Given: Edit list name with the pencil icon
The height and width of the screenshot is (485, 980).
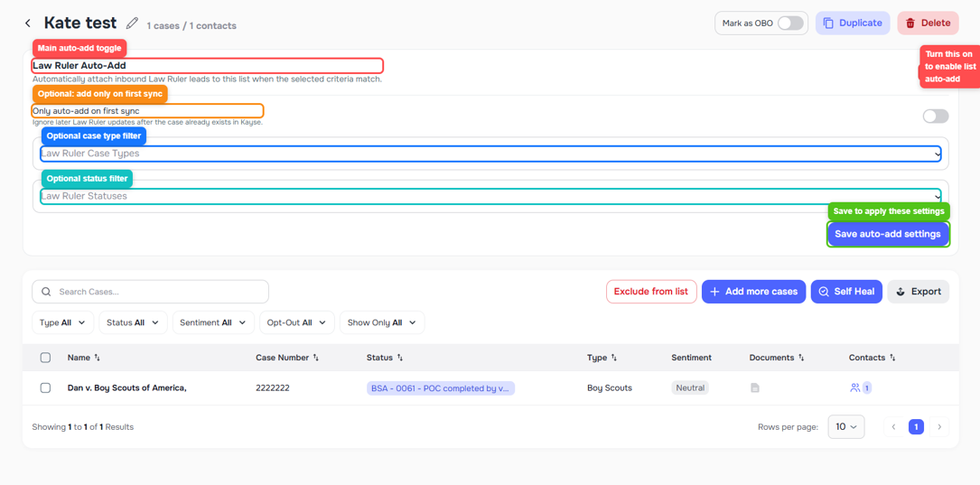Looking at the screenshot, I should (x=131, y=23).
